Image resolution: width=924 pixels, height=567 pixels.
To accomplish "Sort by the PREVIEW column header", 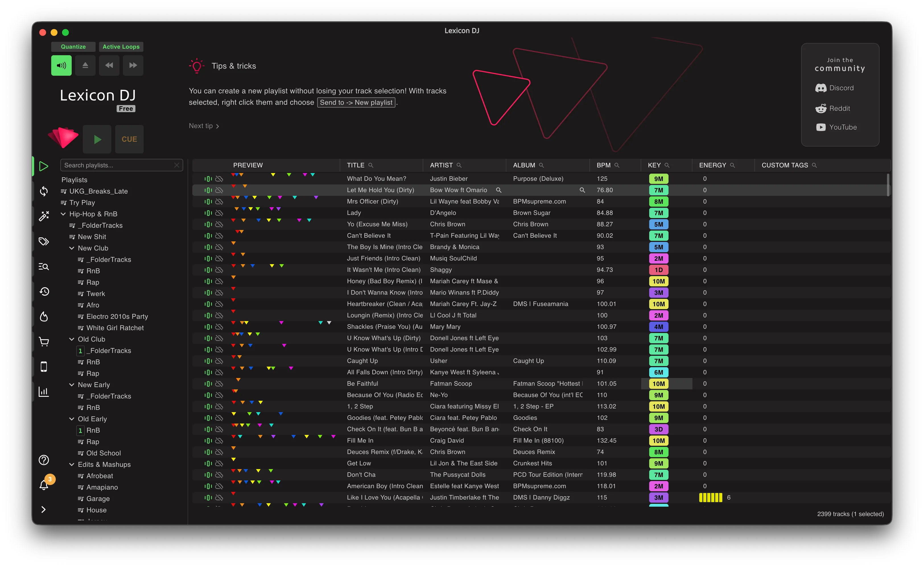I will pos(248,165).
